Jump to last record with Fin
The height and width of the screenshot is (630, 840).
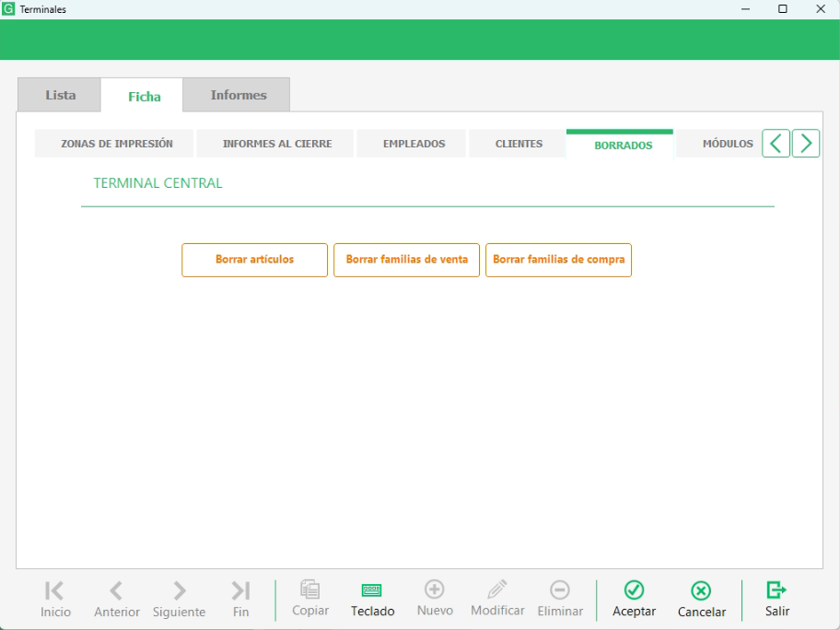coord(240,591)
